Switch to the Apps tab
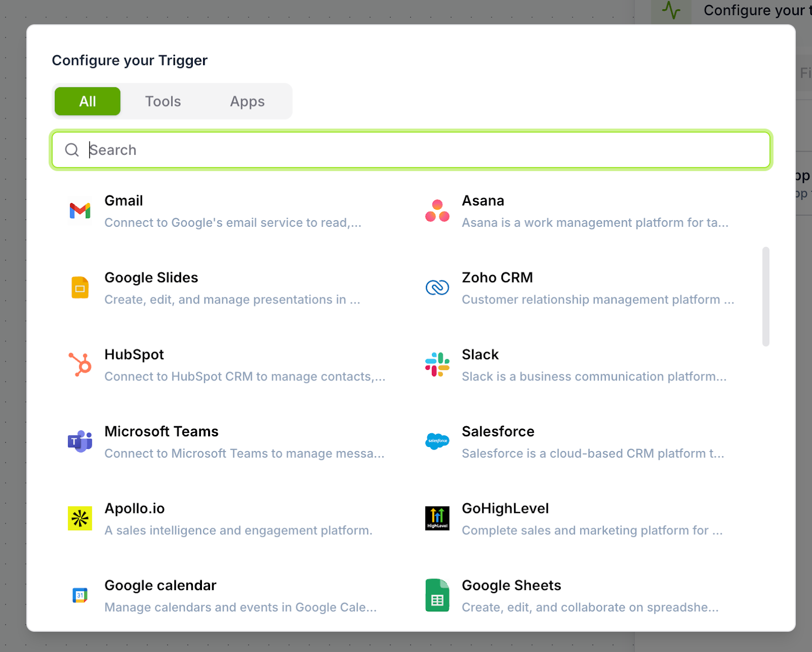This screenshot has width=812, height=652. click(x=247, y=101)
